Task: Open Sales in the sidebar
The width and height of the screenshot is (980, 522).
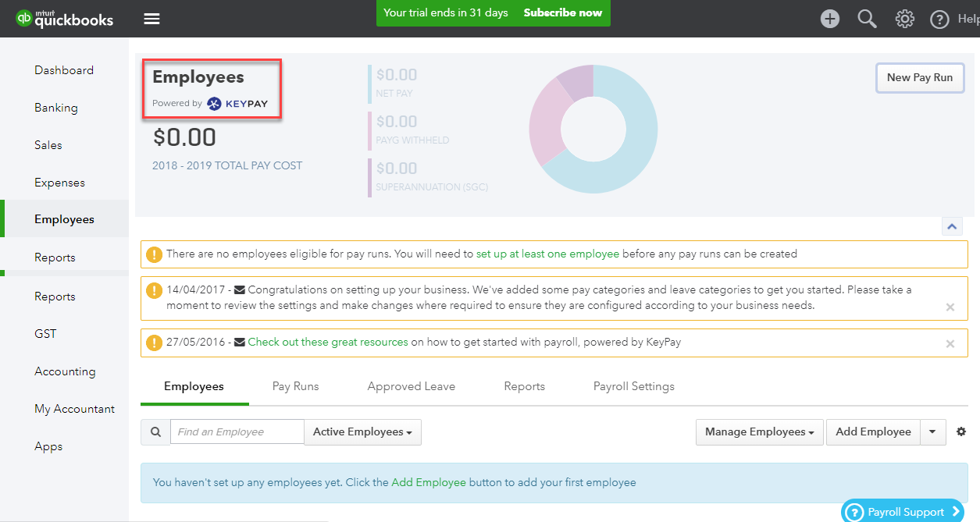Action: click(48, 145)
